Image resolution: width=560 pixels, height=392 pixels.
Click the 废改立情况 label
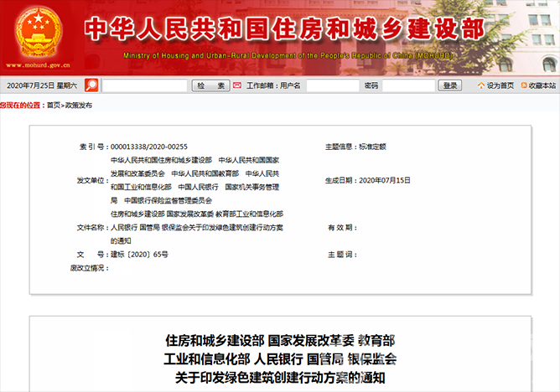[x=90, y=268]
